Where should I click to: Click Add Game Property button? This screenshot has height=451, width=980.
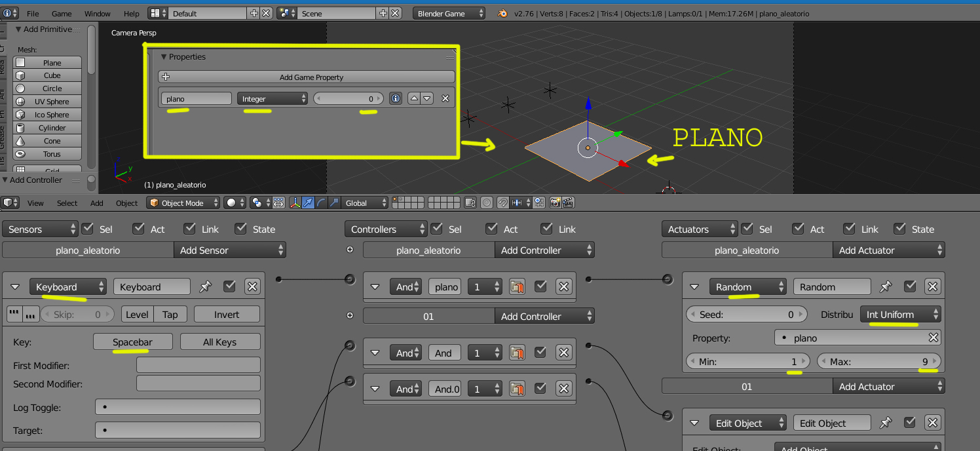(307, 77)
